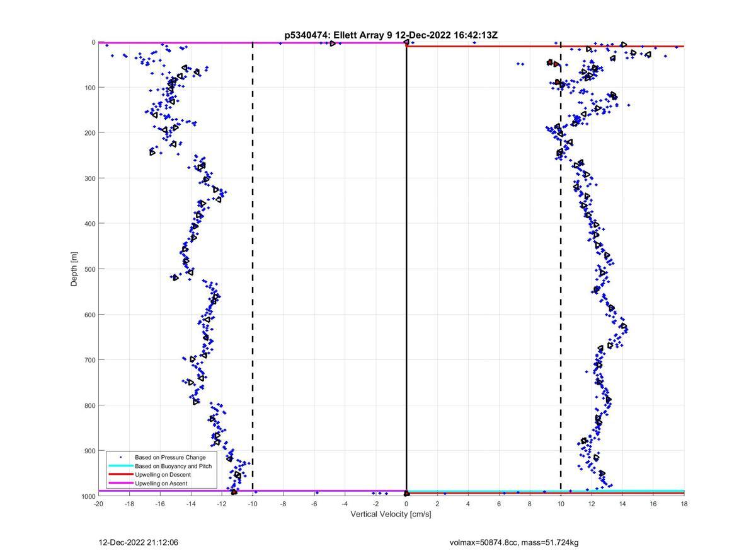
Task: Select legend entry 'Based on Buoyancy and Pitch'
Action: coord(173,466)
